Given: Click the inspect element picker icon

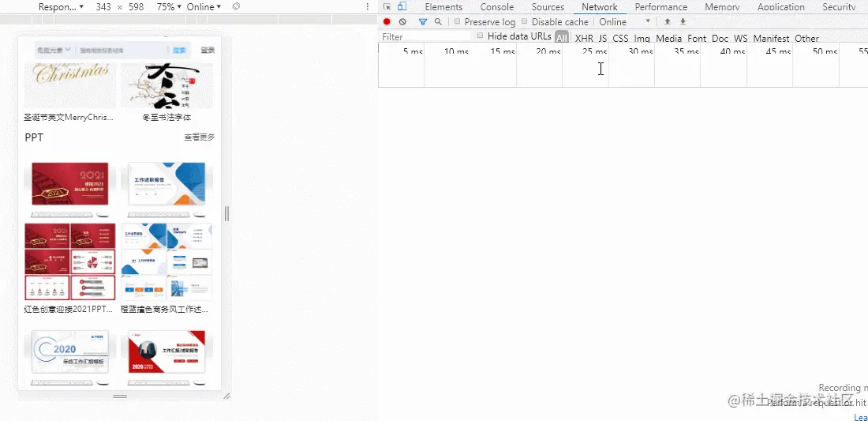Looking at the screenshot, I should pyautogui.click(x=387, y=6).
